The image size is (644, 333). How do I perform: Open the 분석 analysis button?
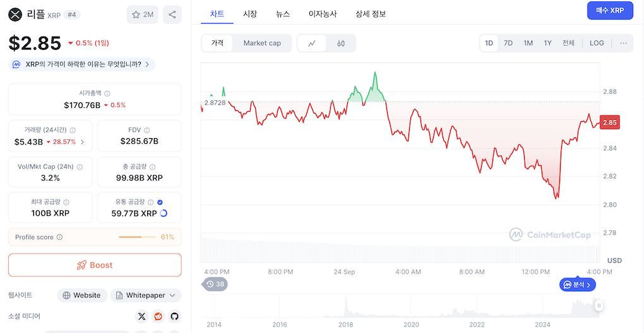point(578,284)
